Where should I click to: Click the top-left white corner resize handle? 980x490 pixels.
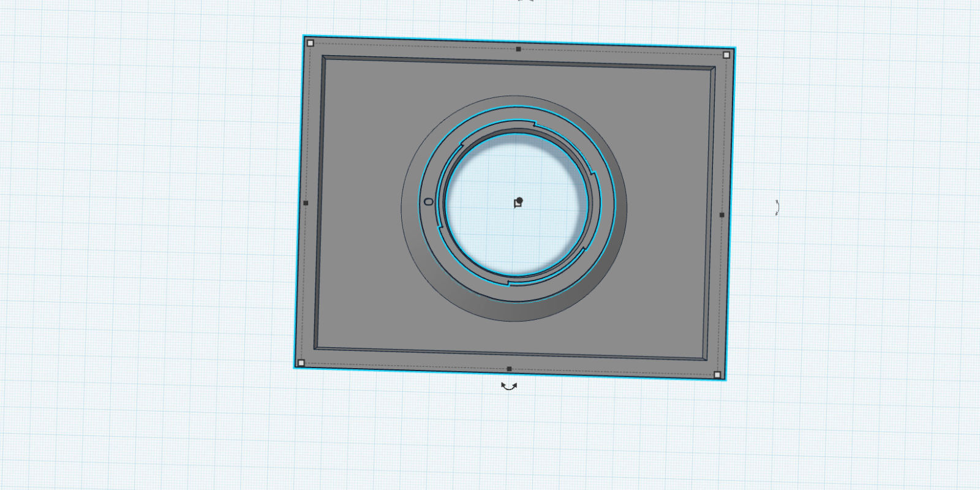pyautogui.click(x=310, y=43)
